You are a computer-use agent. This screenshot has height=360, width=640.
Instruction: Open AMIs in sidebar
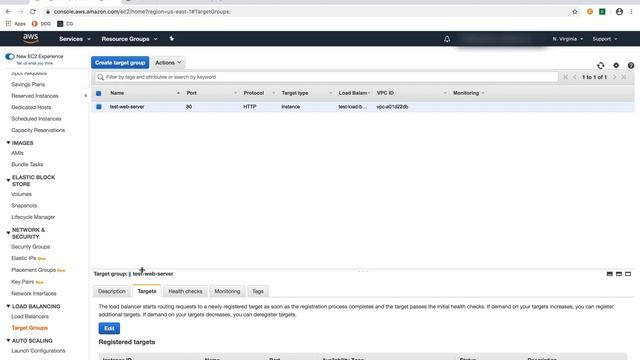point(17,153)
